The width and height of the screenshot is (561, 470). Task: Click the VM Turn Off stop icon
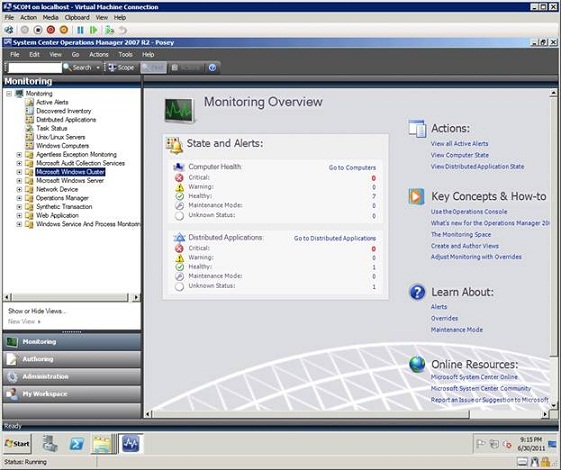pyautogui.click(x=38, y=30)
